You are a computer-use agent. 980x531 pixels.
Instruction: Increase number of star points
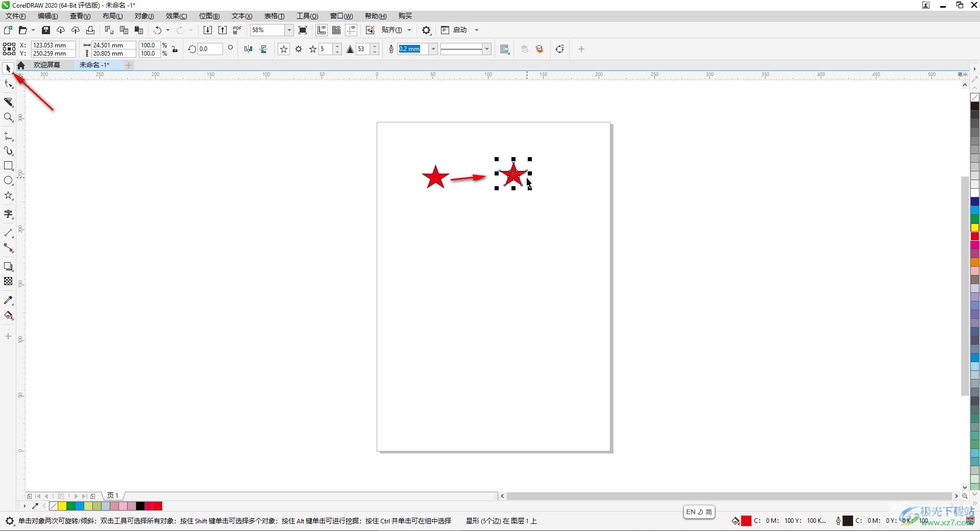coord(337,46)
